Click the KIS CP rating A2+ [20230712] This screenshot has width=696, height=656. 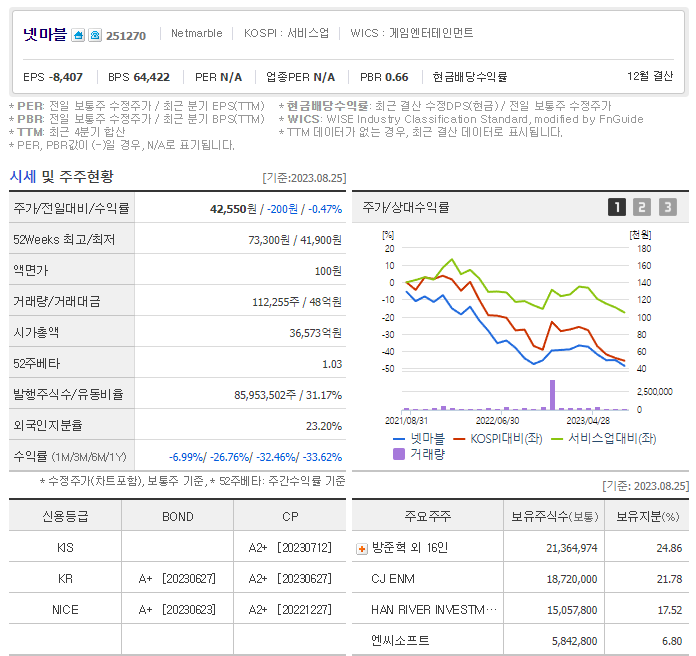tap(290, 548)
